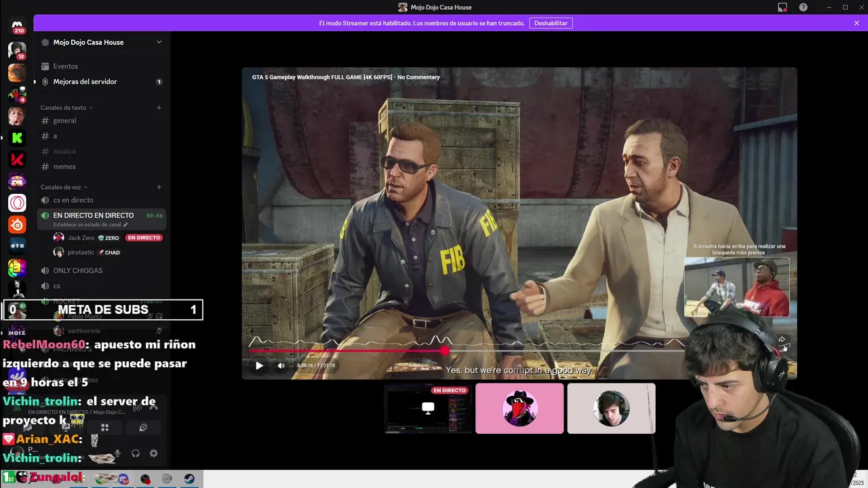
Task: Open the screaming face server icon
Action: (17, 116)
